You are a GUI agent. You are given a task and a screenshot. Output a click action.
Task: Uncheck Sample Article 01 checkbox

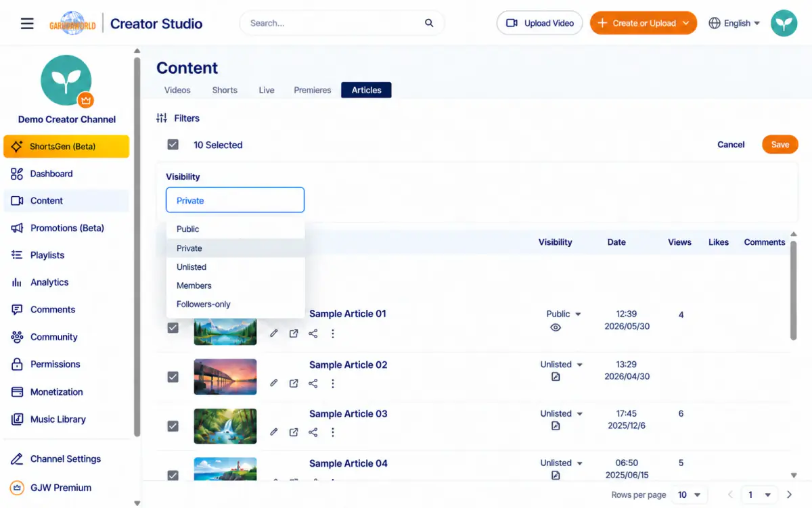point(173,327)
